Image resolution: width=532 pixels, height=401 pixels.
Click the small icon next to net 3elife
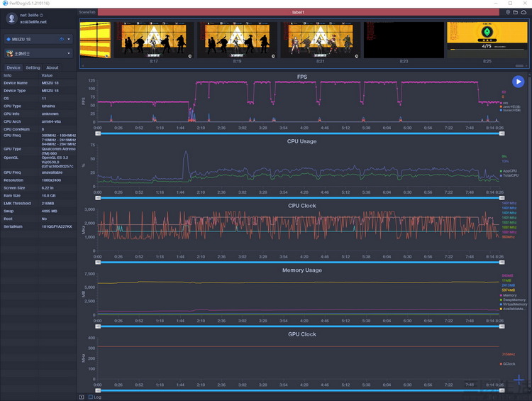[41, 16]
